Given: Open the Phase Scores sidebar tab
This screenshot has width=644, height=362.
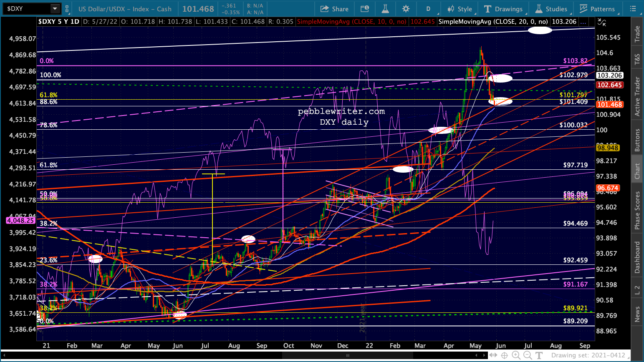Looking at the screenshot, I should 637,210.
